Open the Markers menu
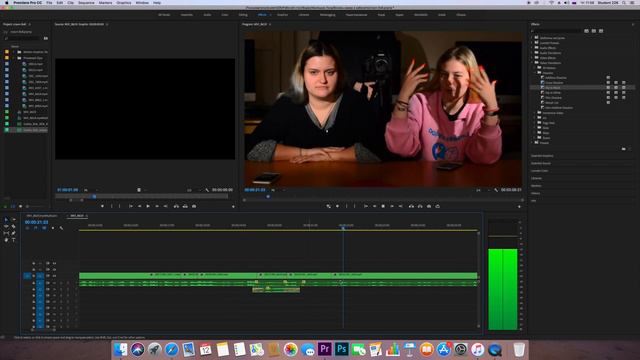 105,3
